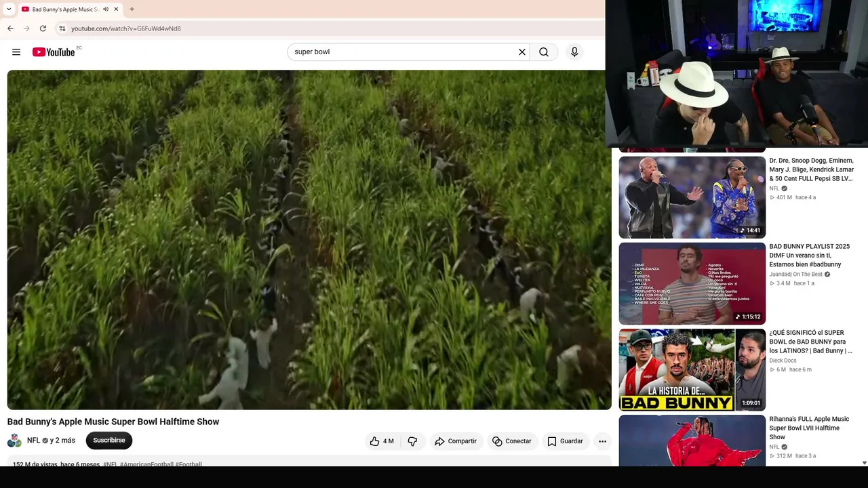Image resolution: width=868 pixels, height=488 pixels.
Task: Open the three-dot more actions menu
Action: (x=602, y=441)
